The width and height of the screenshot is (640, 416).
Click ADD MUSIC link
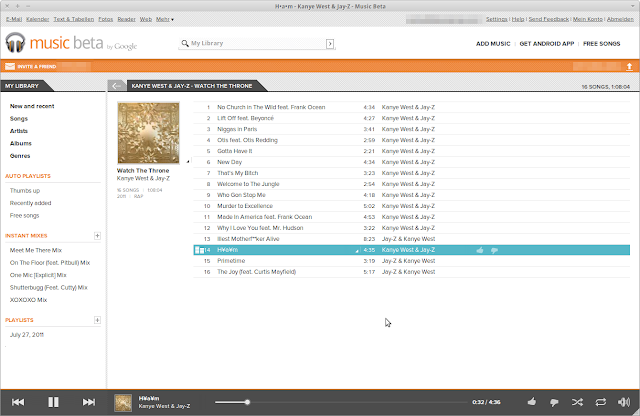click(x=493, y=44)
